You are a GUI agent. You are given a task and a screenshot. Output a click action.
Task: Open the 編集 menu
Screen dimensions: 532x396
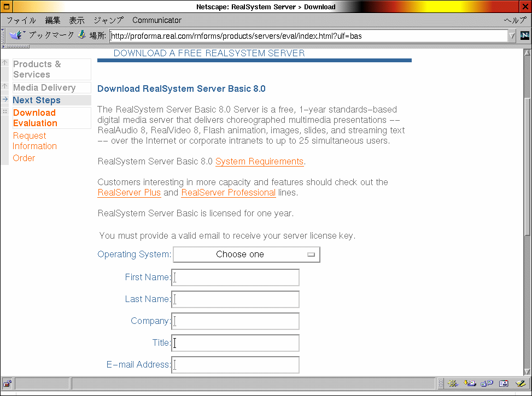click(53, 20)
